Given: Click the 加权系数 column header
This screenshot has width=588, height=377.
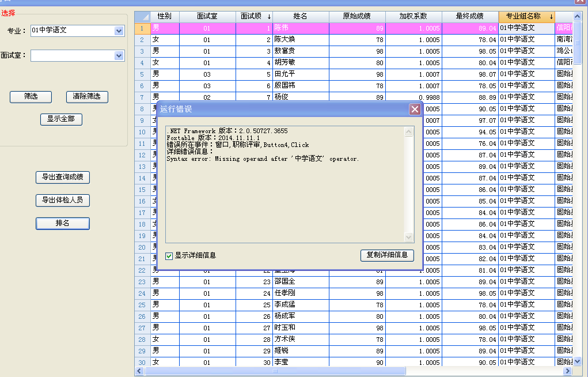Looking at the screenshot, I should pyautogui.click(x=414, y=17).
